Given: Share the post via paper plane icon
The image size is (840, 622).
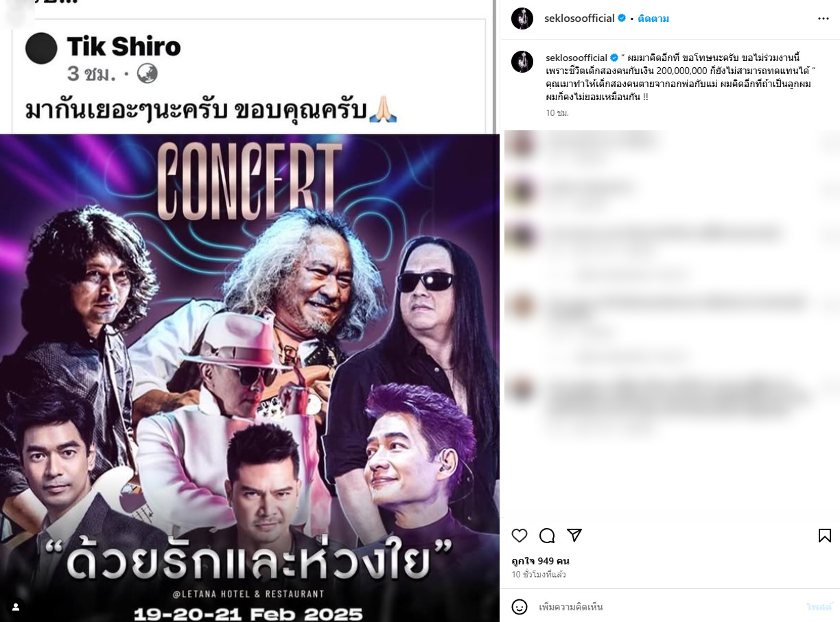Looking at the screenshot, I should (574, 536).
